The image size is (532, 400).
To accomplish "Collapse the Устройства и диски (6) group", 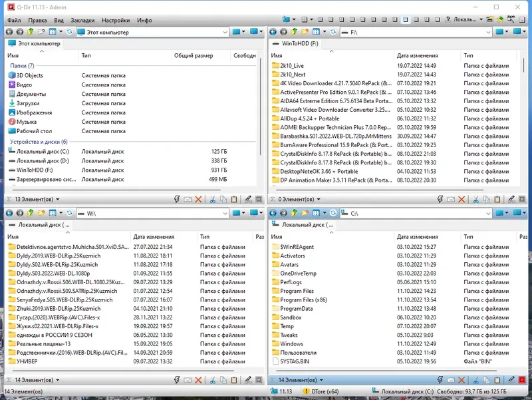I will point(39,142).
